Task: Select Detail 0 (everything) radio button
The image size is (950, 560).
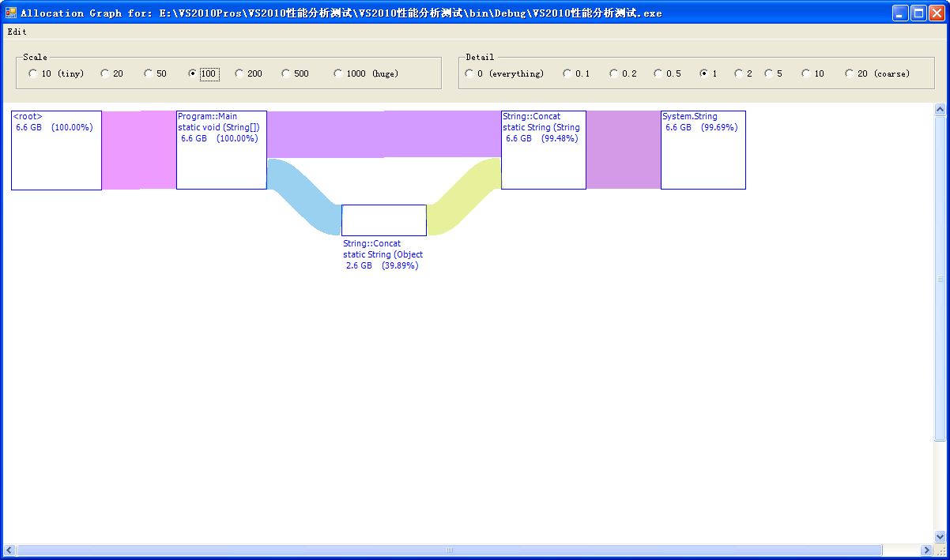Action: 504,73
